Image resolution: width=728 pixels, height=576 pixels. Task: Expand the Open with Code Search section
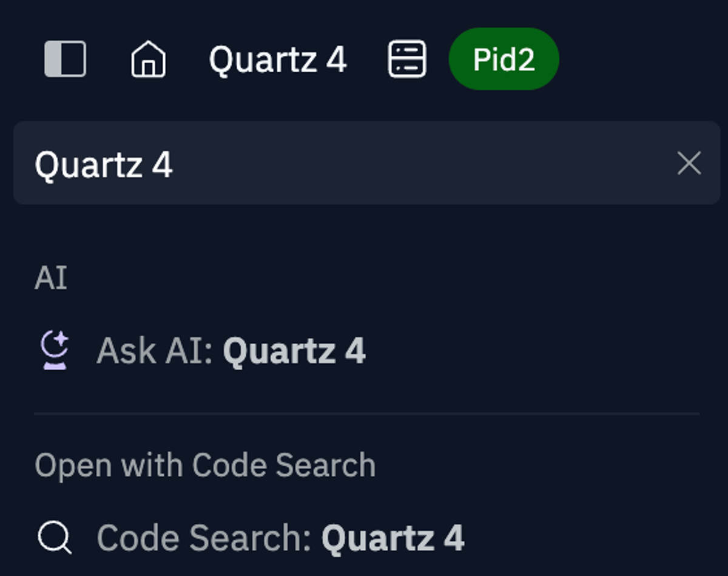click(206, 465)
